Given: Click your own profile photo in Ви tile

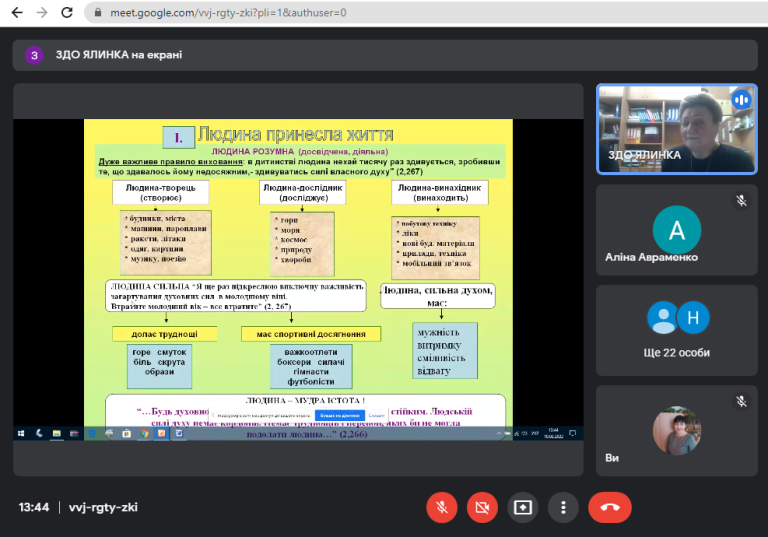Looking at the screenshot, I should coord(676,430).
